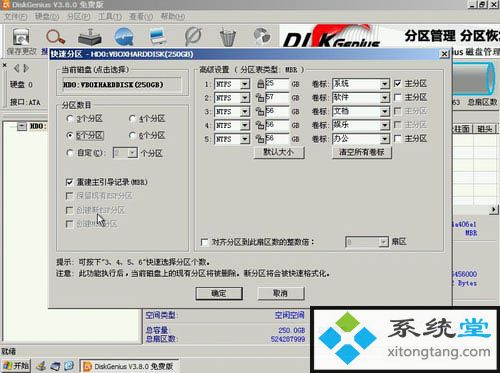Toggle the lock icon for partition 3 size

(260, 112)
